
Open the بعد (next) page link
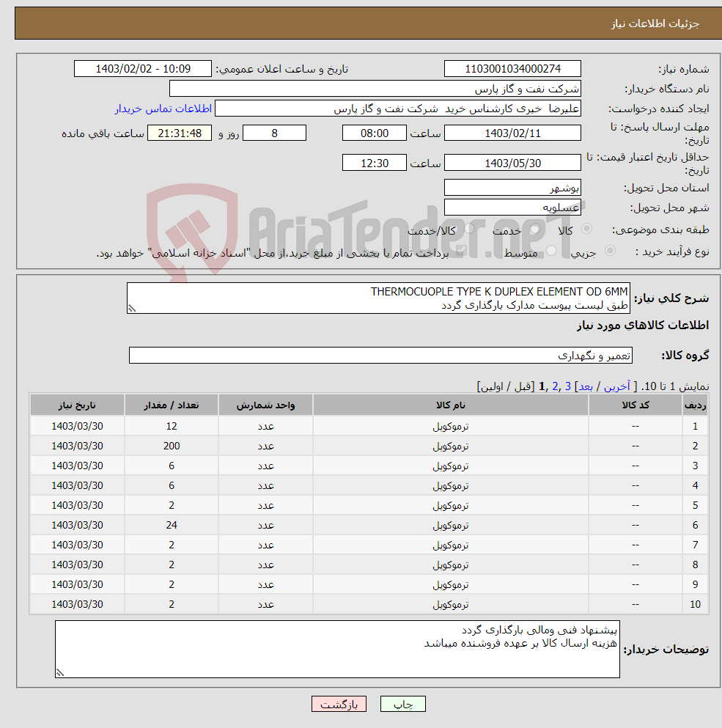[586, 386]
